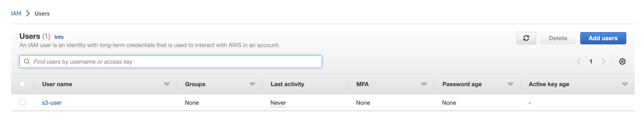Open table preferences gear icon
Image resolution: width=644 pixels, height=123 pixels.
[622, 61]
